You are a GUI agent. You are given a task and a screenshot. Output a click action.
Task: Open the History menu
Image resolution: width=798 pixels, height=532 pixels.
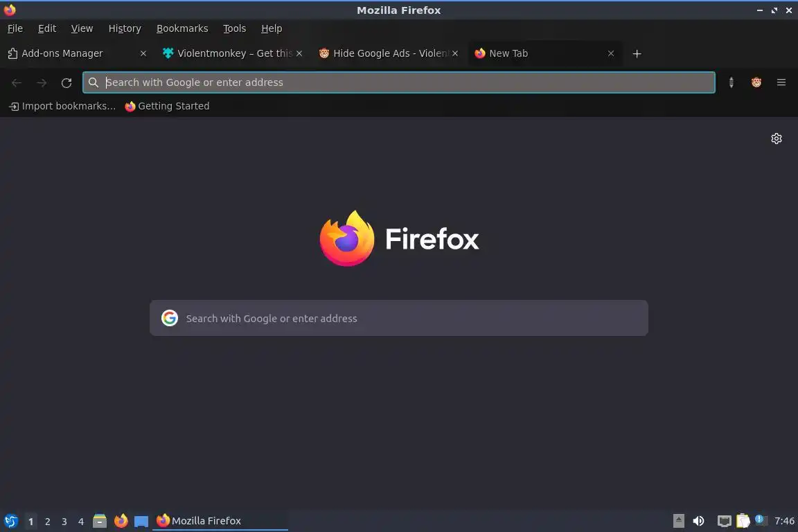point(125,28)
